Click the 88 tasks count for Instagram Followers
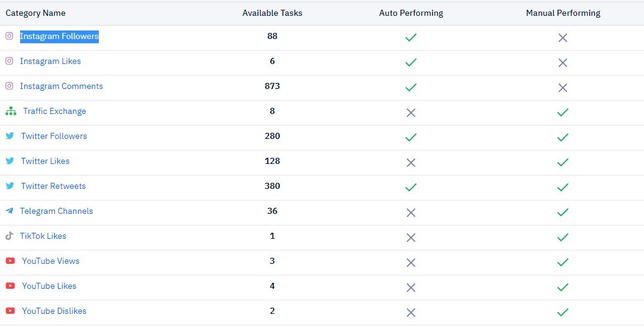Viewport: 644px width, 326px height. click(x=273, y=36)
